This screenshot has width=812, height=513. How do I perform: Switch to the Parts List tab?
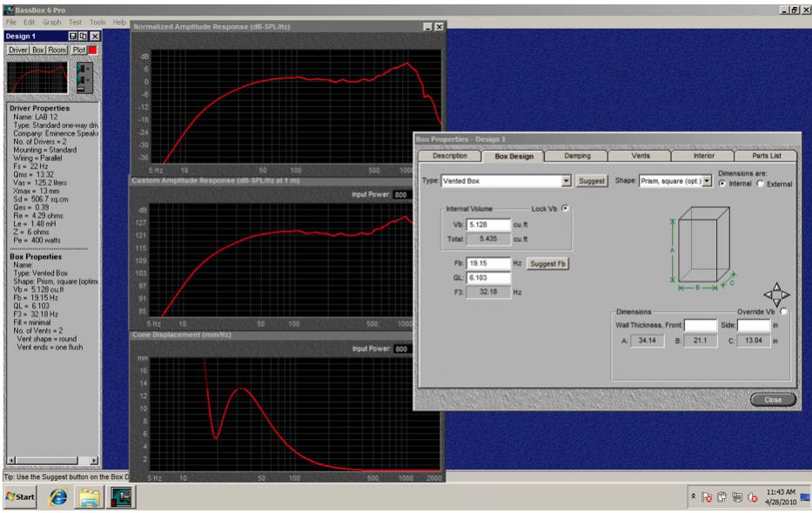(767, 156)
